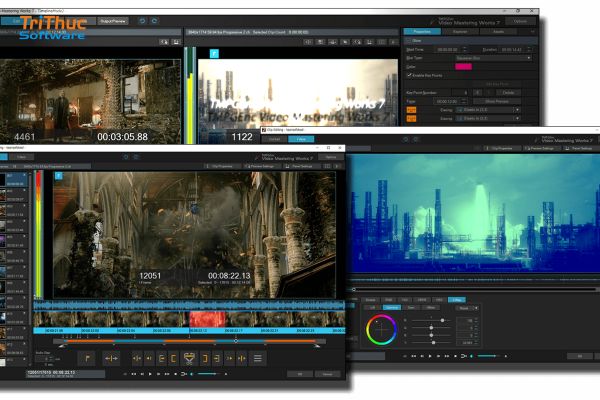Stop playback in the filter window
This screenshot has width=600, height=400.
(455, 356)
